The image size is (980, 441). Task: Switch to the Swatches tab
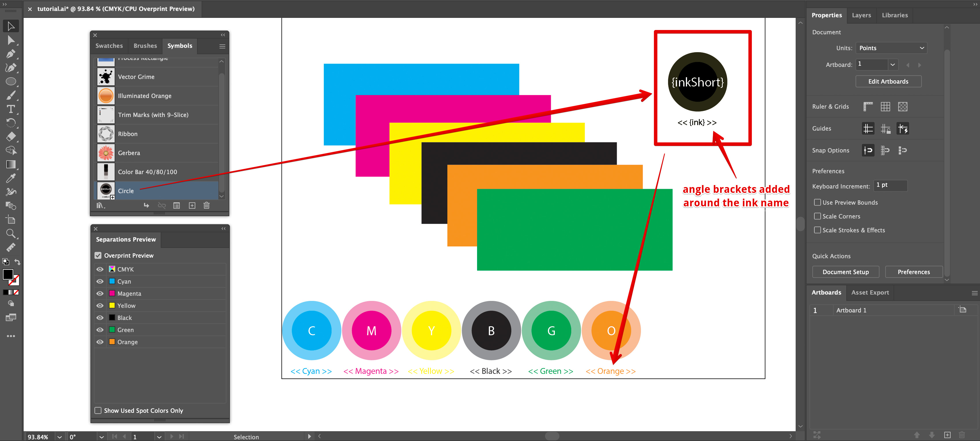[109, 46]
